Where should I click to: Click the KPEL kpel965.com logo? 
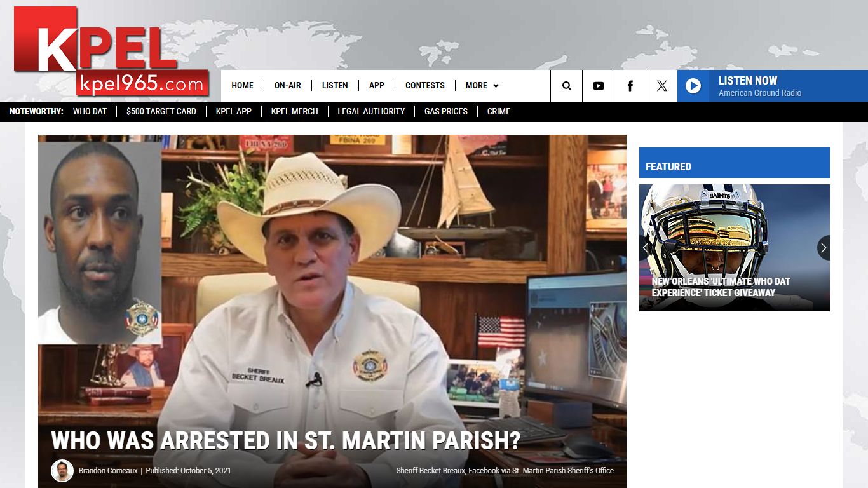click(111, 51)
